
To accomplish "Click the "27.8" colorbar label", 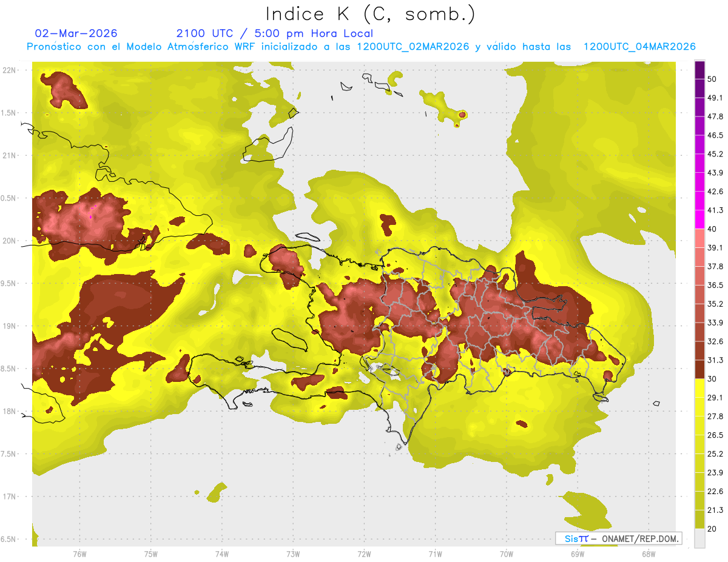I will pos(715,416).
